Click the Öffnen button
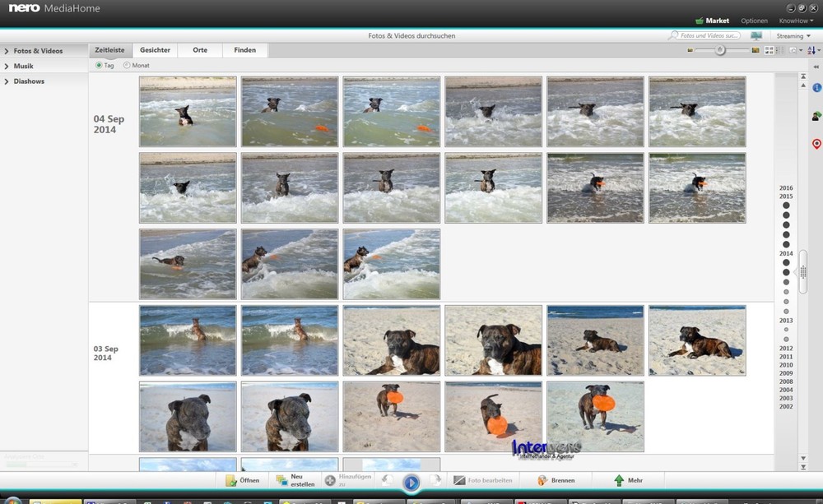Screen dimensions: 823x504 tap(243, 480)
